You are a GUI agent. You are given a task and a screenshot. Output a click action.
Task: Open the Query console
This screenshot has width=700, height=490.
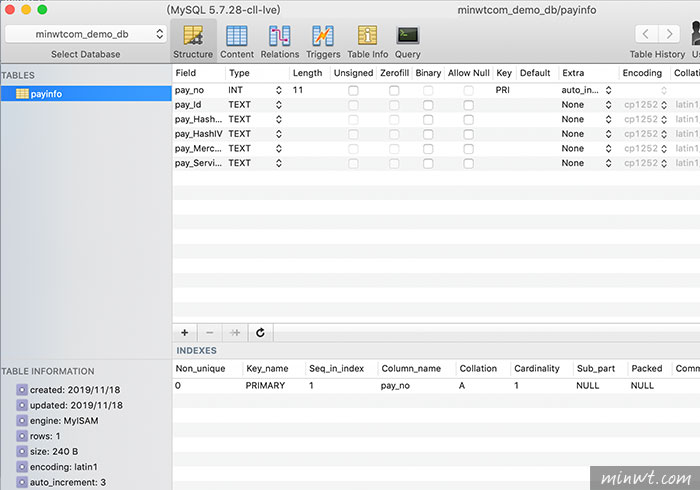click(x=408, y=36)
